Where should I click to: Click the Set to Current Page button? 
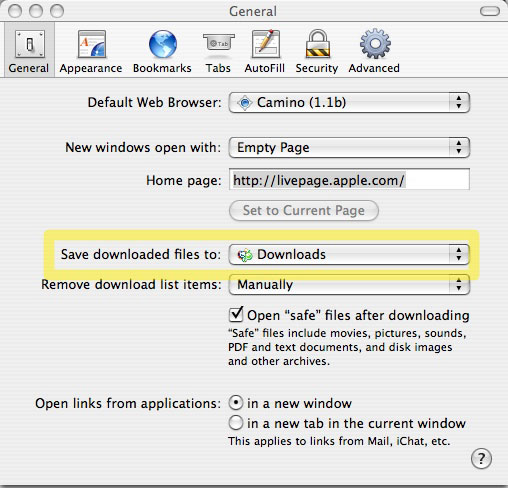click(x=304, y=210)
